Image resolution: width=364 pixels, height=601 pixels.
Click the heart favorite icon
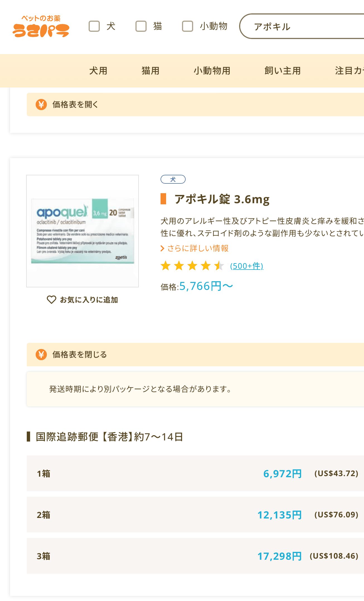[51, 300]
